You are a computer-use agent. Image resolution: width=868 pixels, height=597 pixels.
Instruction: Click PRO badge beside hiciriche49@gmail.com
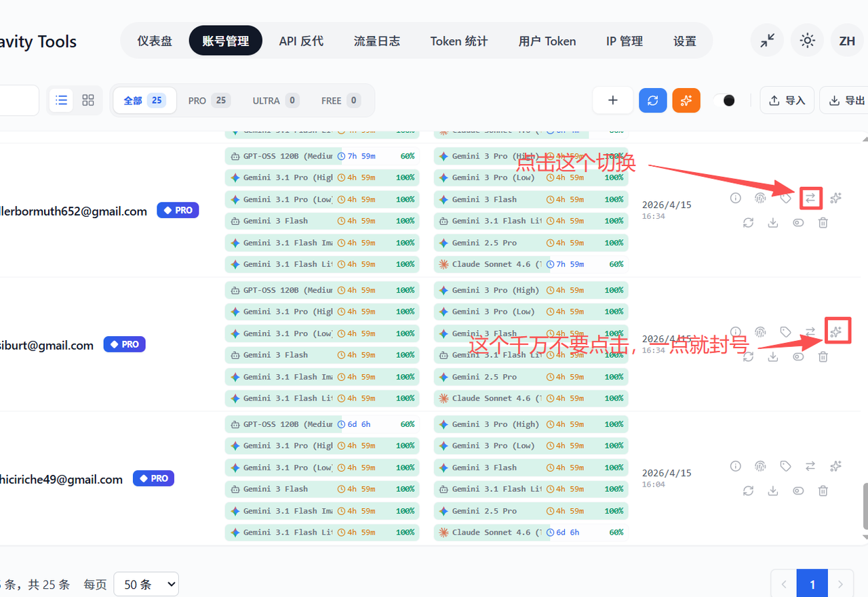coord(153,478)
